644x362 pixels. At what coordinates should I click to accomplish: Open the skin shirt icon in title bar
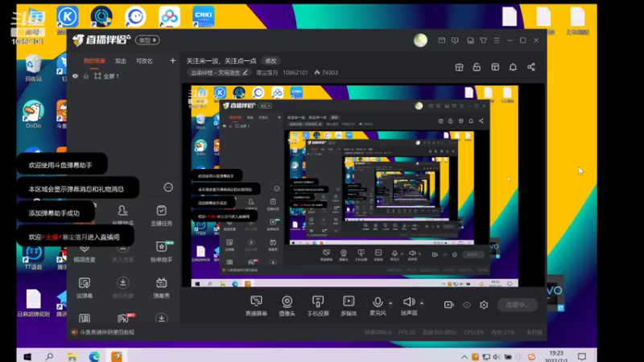(x=484, y=40)
